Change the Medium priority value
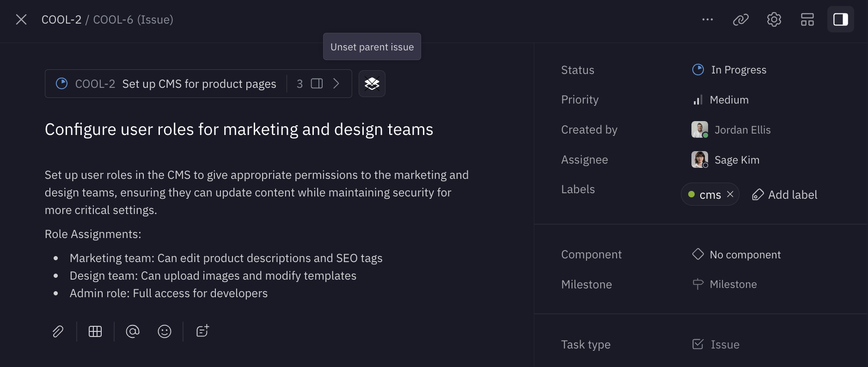Viewport: 868px width, 367px height. (x=728, y=100)
